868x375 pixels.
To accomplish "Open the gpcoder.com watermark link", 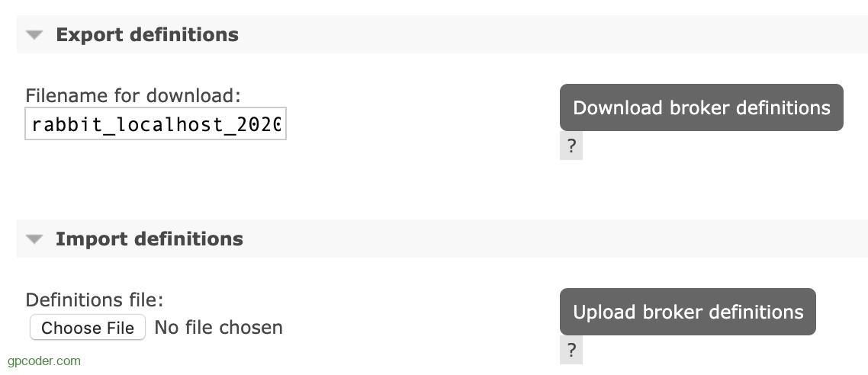I will tap(44, 361).
